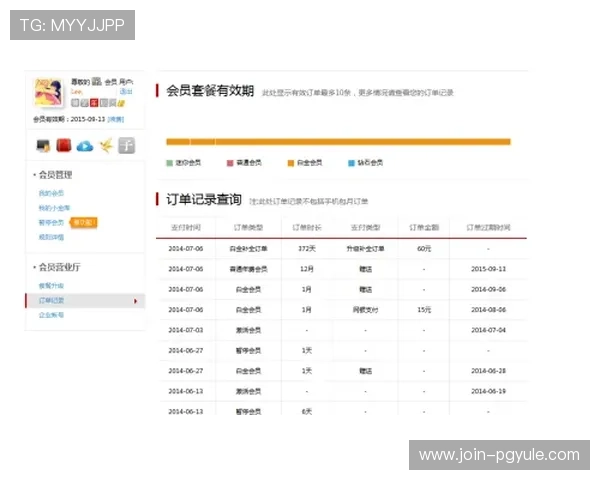Click expiry date 2015-09-13 in the table
600x480 pixels.
pyautogui.click(x=488, y=269)
